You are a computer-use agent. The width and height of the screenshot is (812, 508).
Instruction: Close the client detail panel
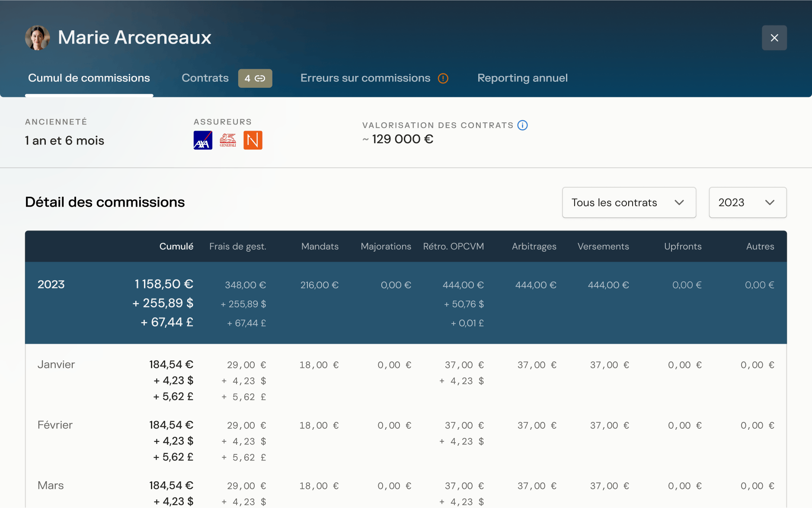pyautogui.click(x=774, y=38)
